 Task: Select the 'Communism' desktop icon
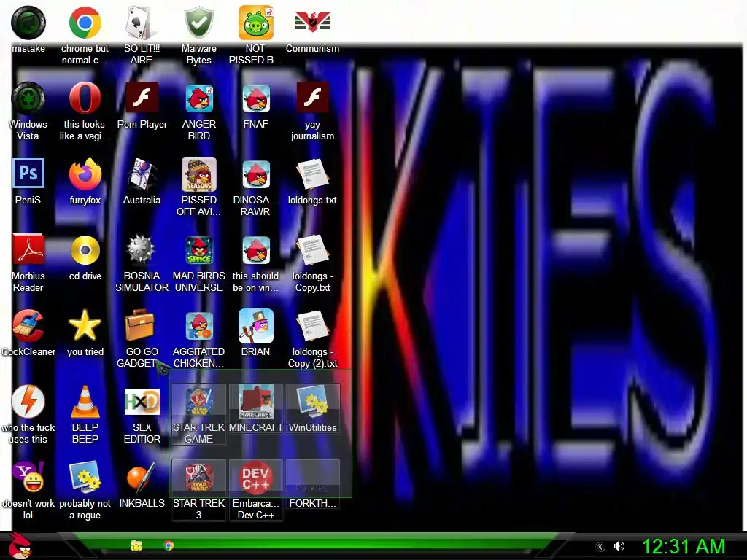(x=312, y=23)
